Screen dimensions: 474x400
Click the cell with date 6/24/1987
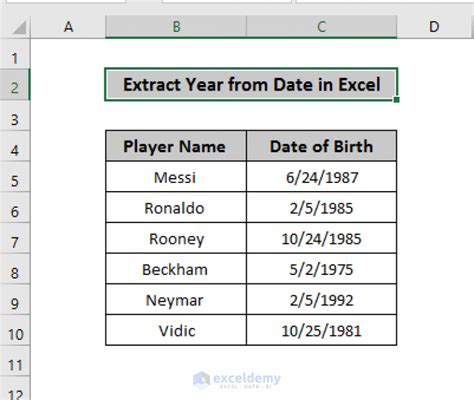tap(322, 177)
